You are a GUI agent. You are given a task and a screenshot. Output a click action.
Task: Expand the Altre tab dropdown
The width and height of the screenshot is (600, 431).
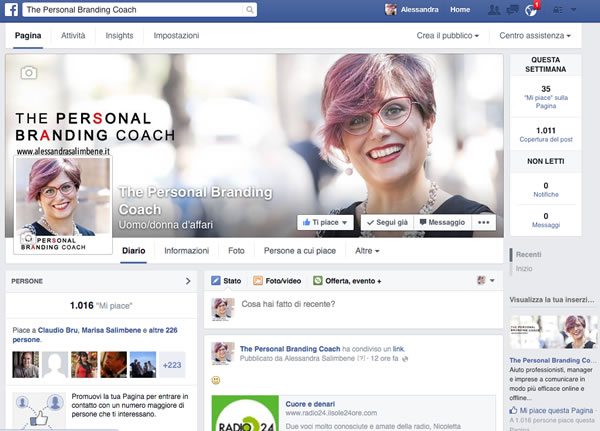pos(367,251)
